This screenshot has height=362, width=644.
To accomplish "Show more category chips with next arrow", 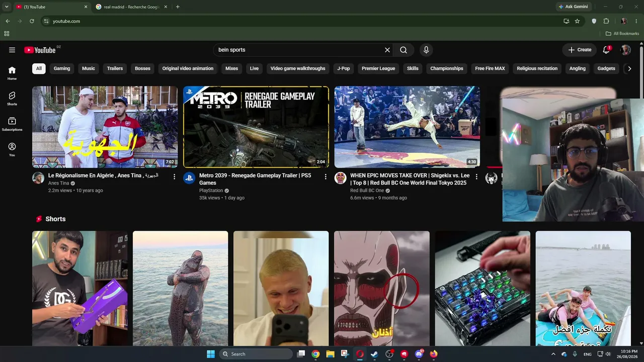I will (x=629, y=68).
